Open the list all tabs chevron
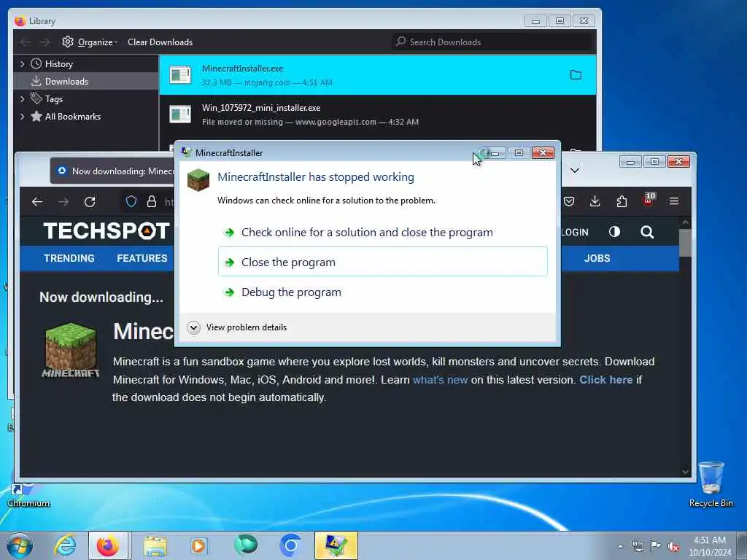 tap(575, 171)
